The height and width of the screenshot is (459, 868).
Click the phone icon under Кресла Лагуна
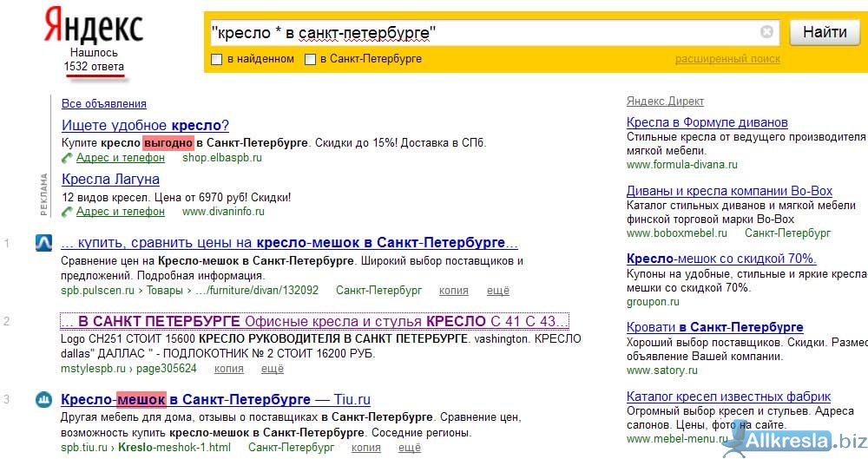(67, 212)
